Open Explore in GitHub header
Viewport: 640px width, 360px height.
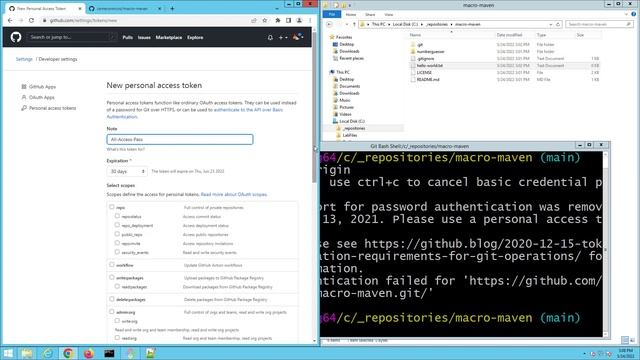click(195, 38)
